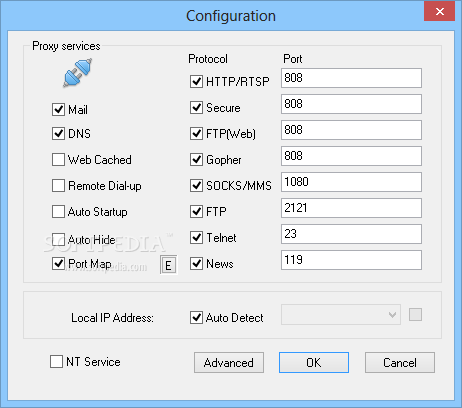
Task: Click the Telnet port field 23
Action: pyautogui.click(x=351, y=234)
